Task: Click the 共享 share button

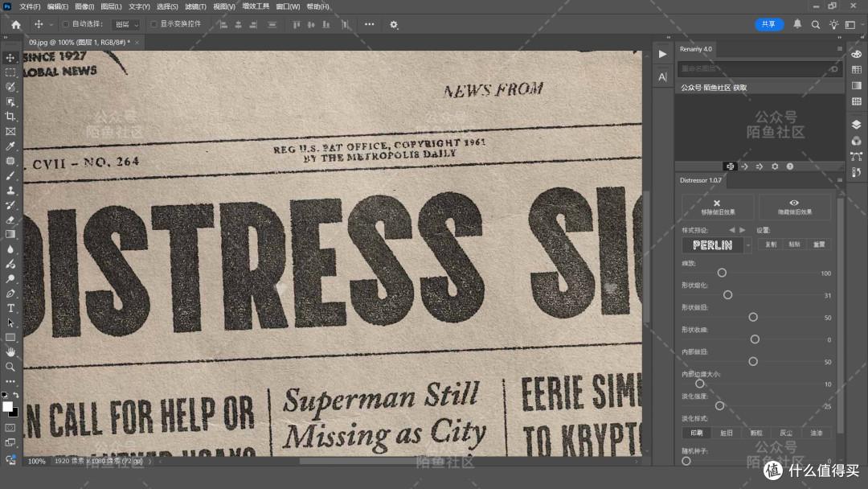Action: [769, 24]
